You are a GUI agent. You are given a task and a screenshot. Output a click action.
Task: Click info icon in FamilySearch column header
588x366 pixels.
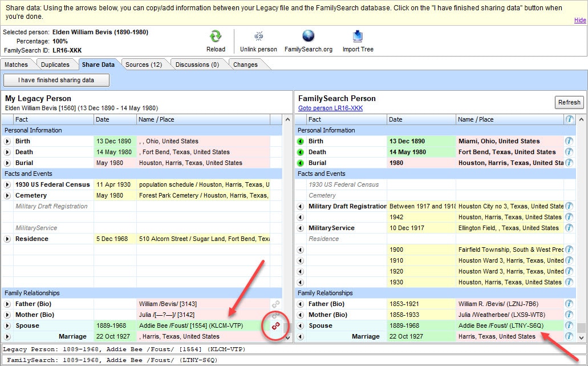pos(569,119)
